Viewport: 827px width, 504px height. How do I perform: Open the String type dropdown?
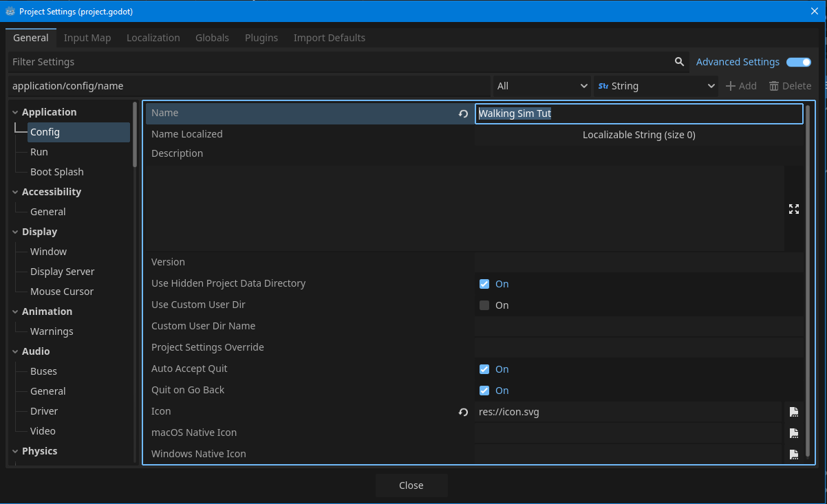tap(656, 86)
